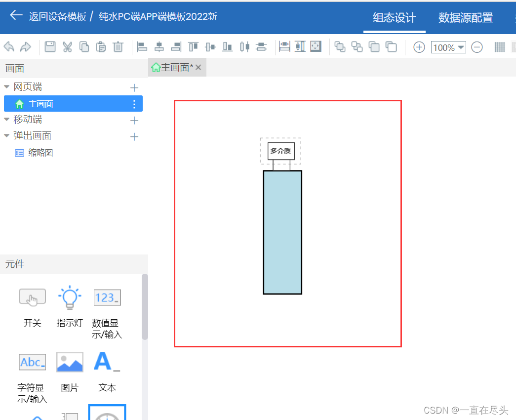Zoom in with the plus circle

click(419, 47)
